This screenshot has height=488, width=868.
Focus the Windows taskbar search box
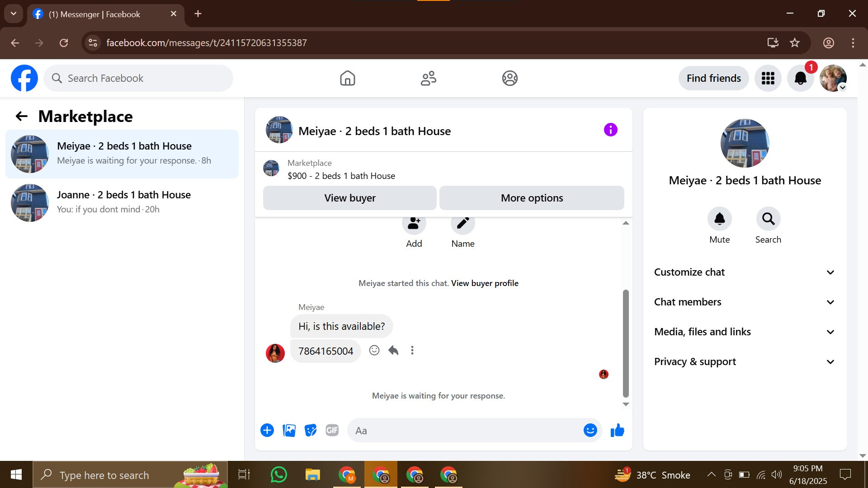(x=130, y=475)
